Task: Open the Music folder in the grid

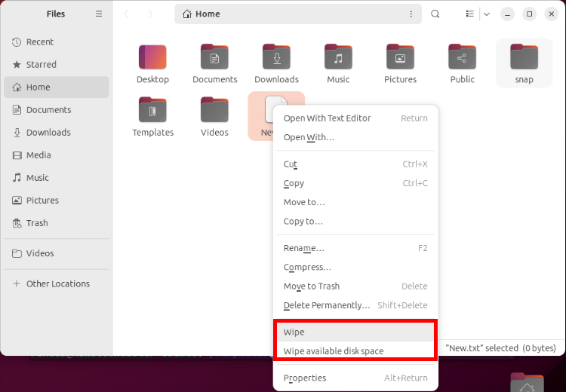Action: [x=338, y=57]
